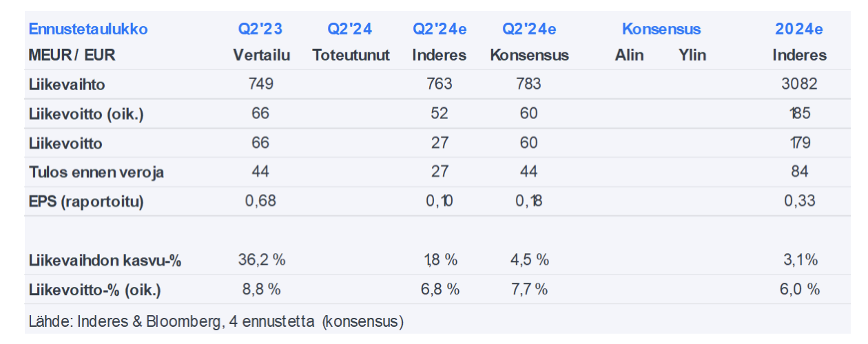Click the Ylin consensus subheader
The height and width of the screenshot is (344, 868).
[x=692, y=55]
